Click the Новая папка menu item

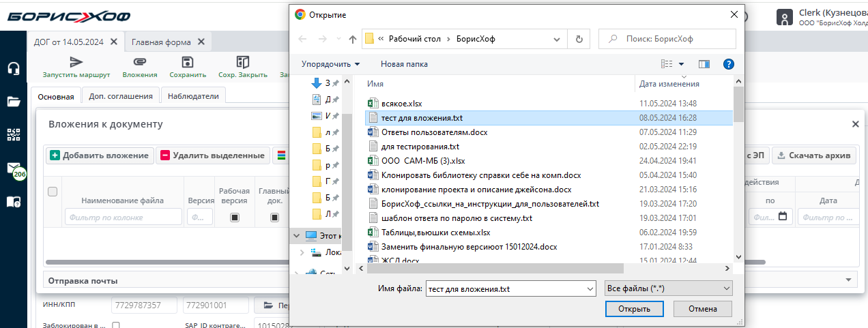(405, 64)
